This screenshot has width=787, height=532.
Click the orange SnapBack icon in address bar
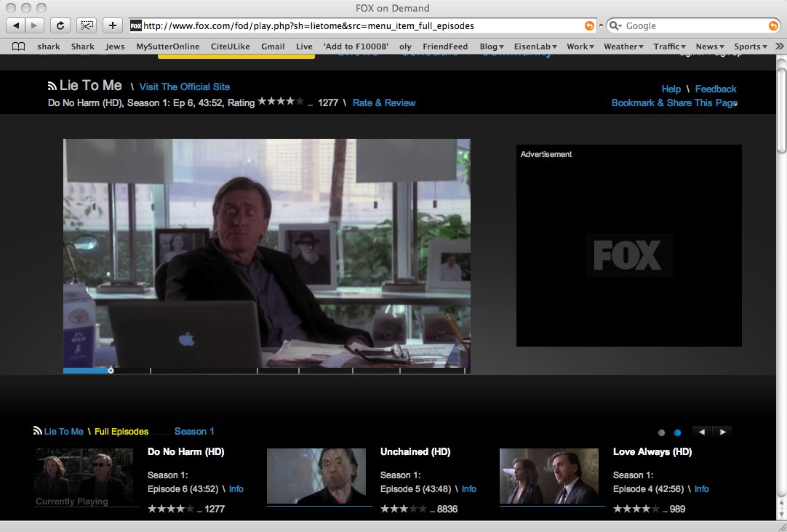click(x=589, y=25)
